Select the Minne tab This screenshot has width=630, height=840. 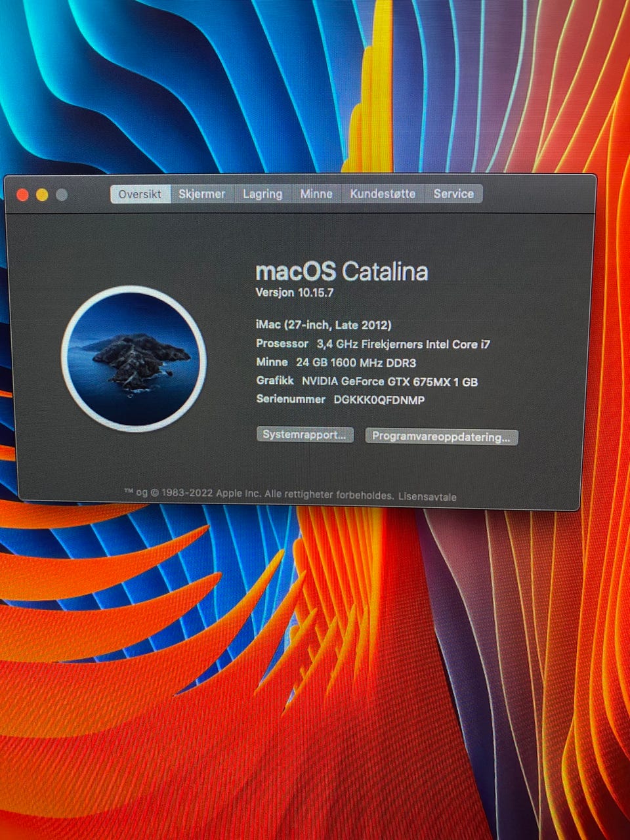pyautogui.click(x=316, y=194)
